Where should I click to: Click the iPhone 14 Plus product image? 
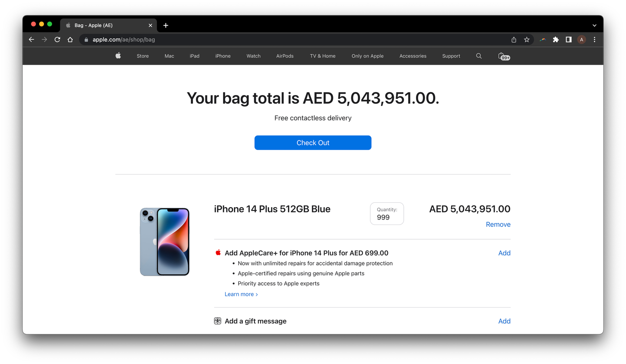(165, 242)
